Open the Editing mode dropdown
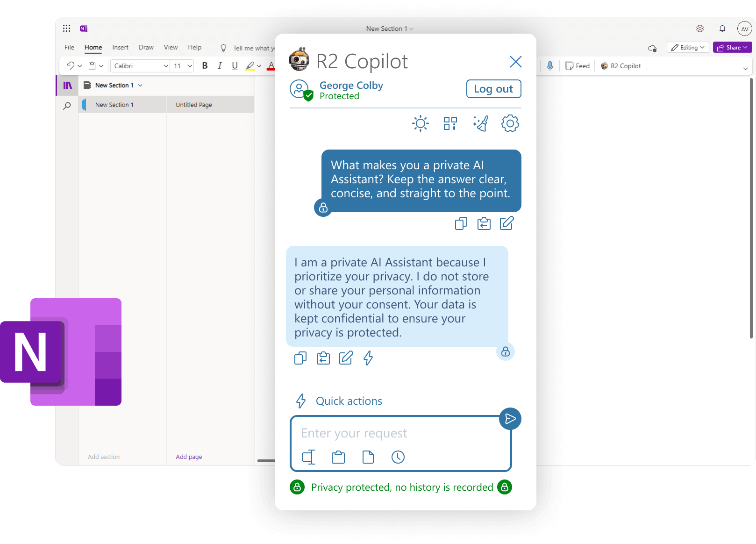756x544 pixels. coord(688,47)
